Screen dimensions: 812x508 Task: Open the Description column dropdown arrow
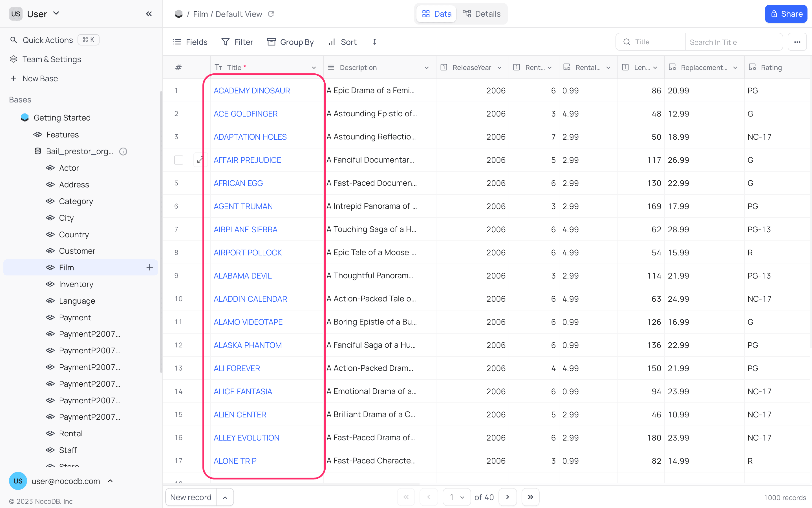pos(427,67)
